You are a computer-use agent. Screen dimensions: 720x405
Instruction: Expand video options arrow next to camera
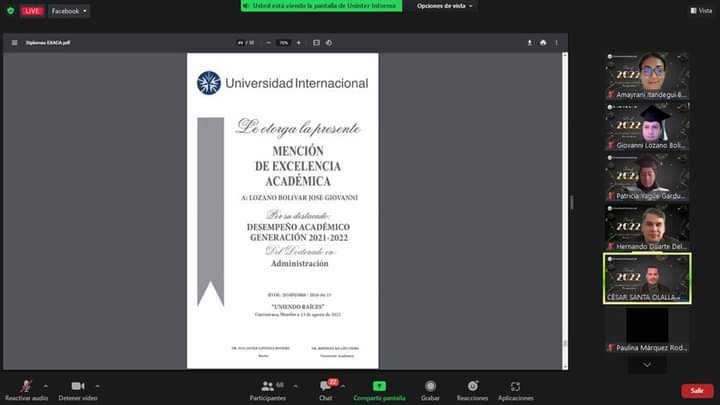(97, 386)
